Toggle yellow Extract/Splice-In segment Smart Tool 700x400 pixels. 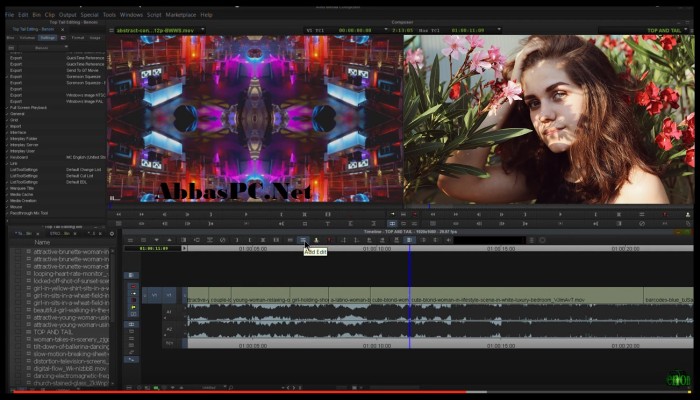tap(133, 293)
